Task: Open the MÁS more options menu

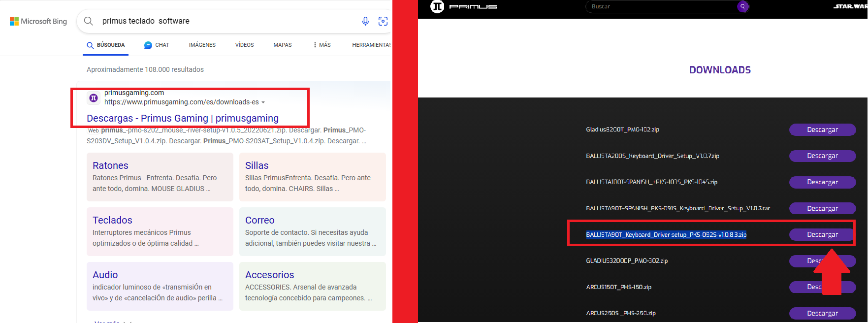Action: tap(322, 45)
